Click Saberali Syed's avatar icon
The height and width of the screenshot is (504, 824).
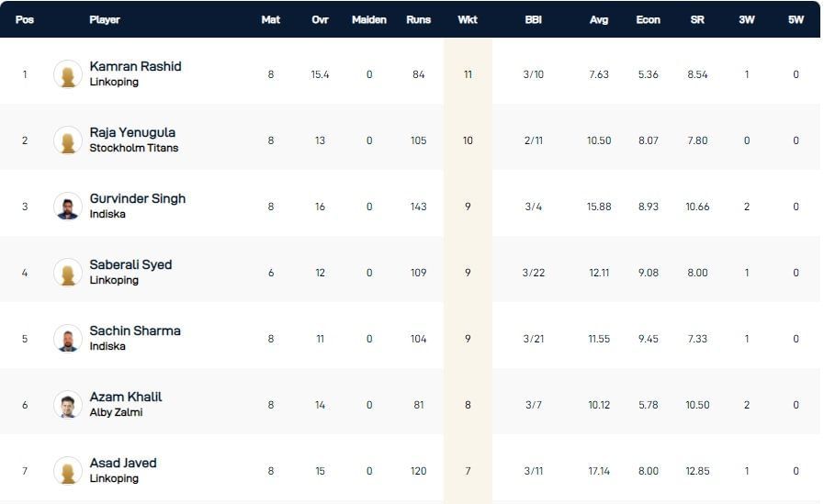(68, 273)
